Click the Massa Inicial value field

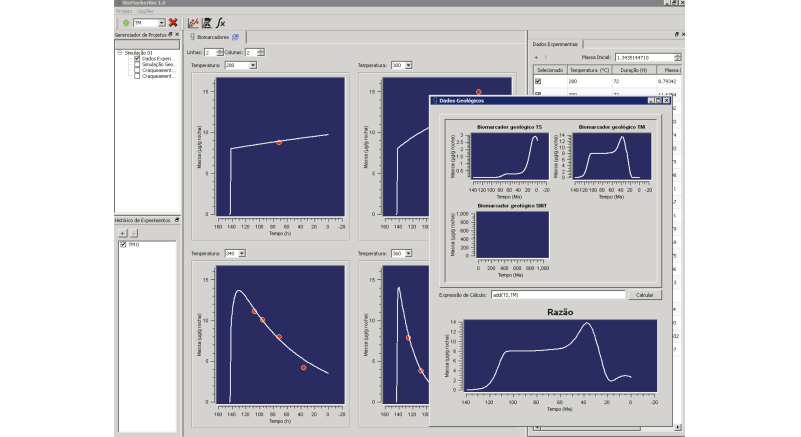click(644, 57)
